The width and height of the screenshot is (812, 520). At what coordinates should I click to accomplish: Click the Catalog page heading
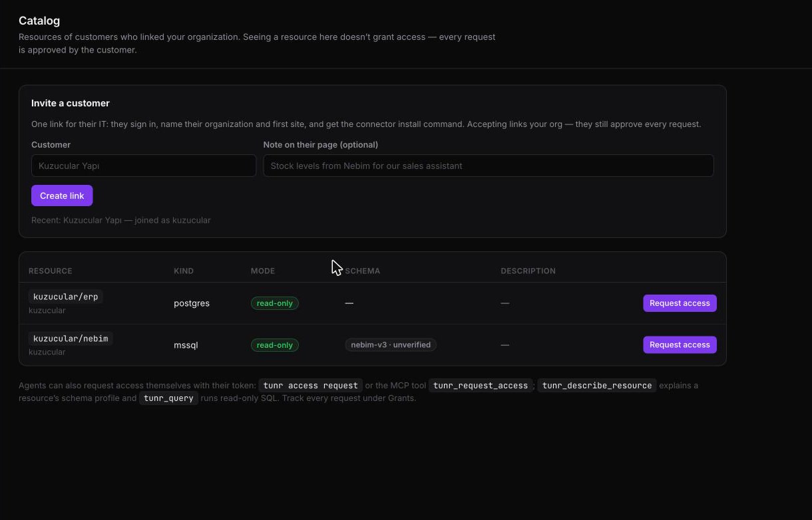coord(39,21)
